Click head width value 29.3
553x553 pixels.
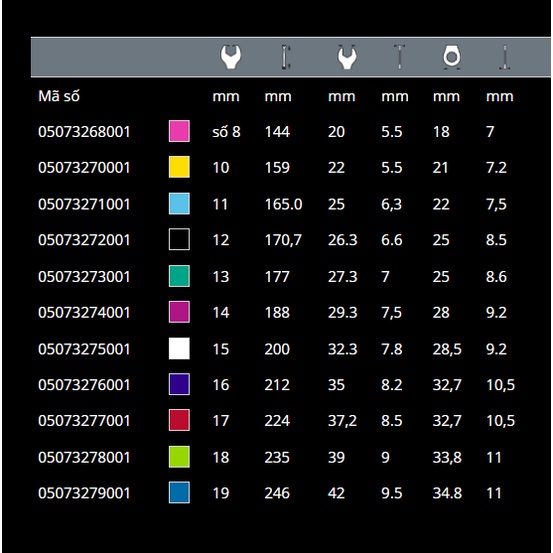coord(342,312)
